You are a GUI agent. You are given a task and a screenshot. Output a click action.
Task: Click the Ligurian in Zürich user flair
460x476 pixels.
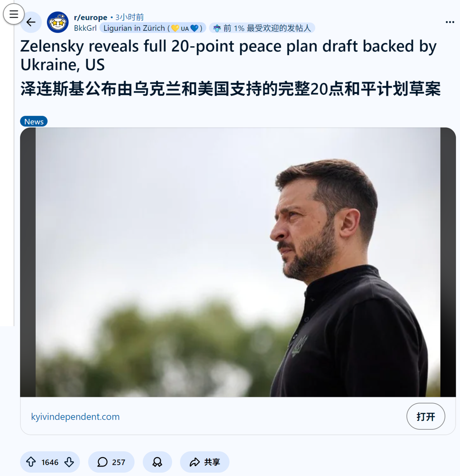pos(153,28)
